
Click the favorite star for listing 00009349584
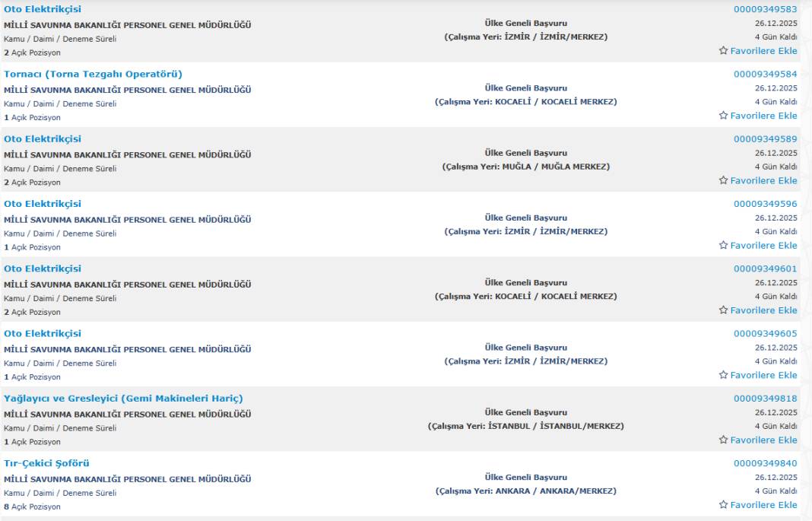pyautogui.click(x=724, y=116)
